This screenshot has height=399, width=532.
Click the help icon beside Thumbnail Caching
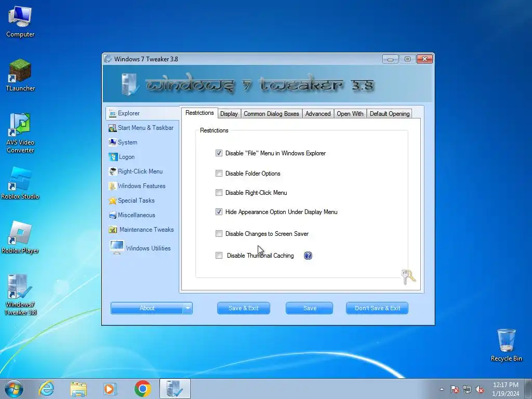point(308,256)
